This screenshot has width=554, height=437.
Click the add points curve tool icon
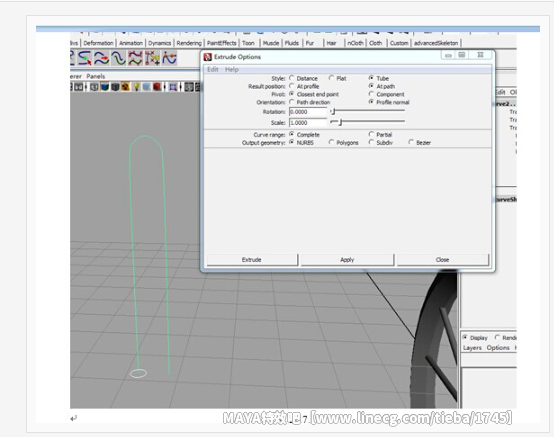click(x=152, y=58)
